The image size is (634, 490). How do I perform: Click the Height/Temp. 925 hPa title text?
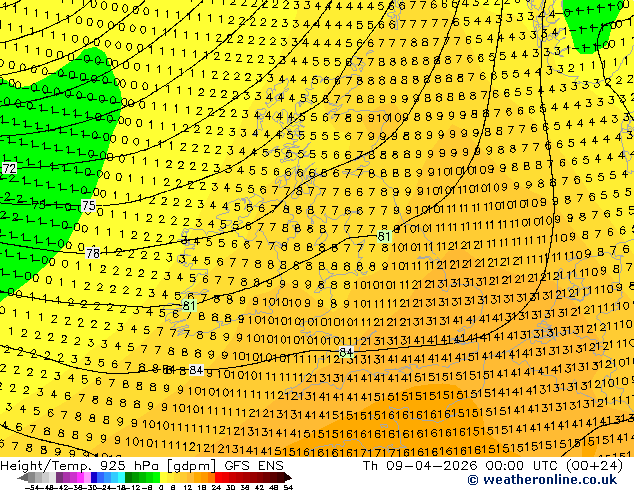click(81, 466)
